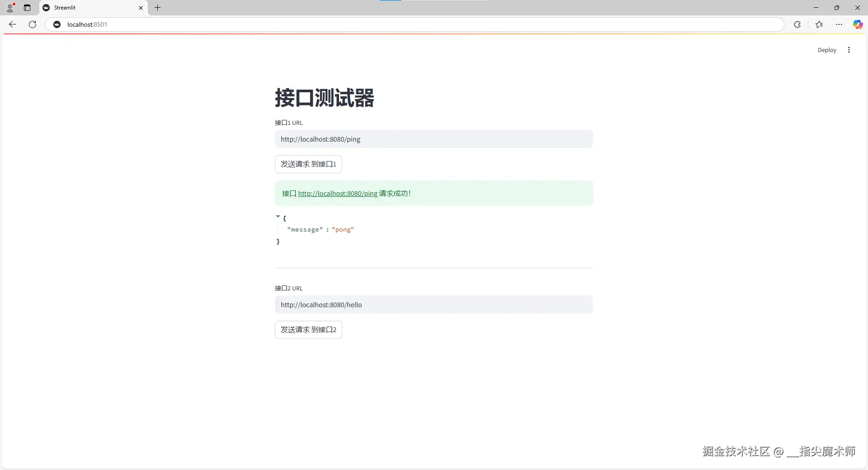Screen dimensions: 868x470
Task: Select the Streamlit tab title
Action: (65, 8)
